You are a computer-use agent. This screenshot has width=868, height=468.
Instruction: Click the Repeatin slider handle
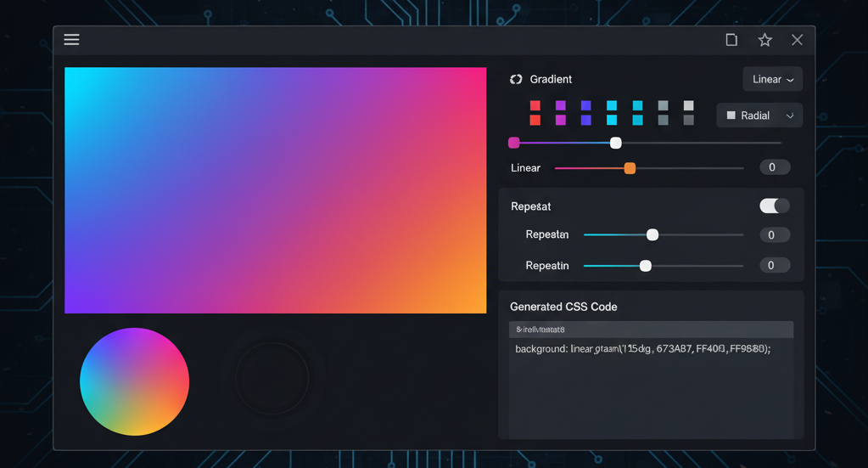(x=646, y=266)
